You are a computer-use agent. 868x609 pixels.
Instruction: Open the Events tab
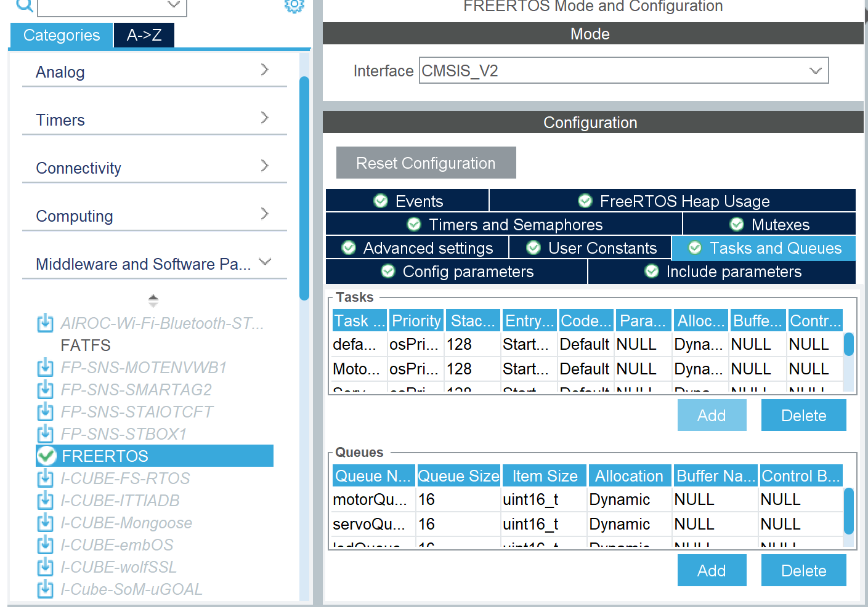pos(407,201)
